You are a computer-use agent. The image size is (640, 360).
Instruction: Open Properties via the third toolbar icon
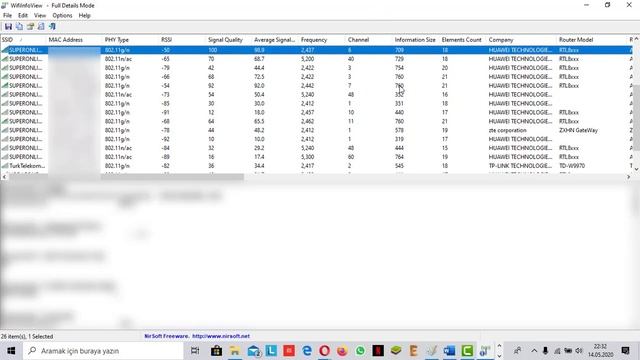point(30,27)
